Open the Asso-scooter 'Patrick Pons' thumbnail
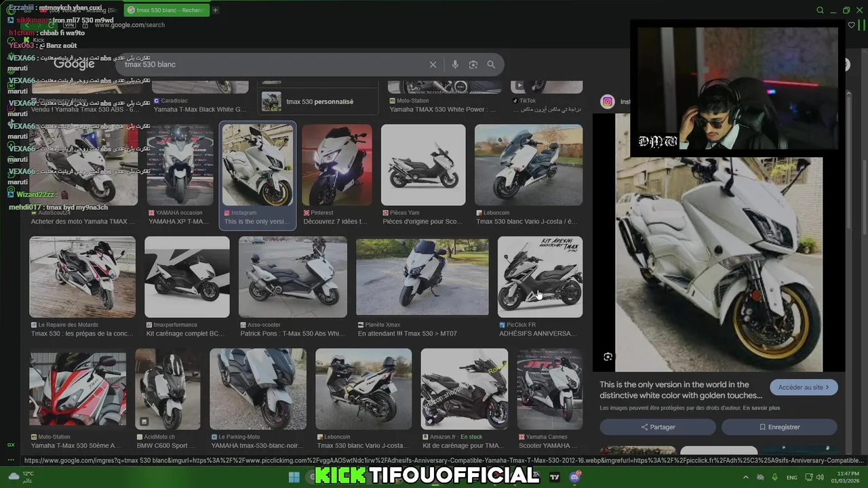 pos(292,277)
